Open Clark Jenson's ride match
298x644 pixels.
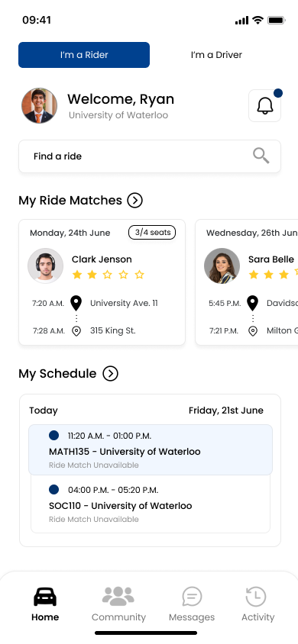click(x=102, y=282)
